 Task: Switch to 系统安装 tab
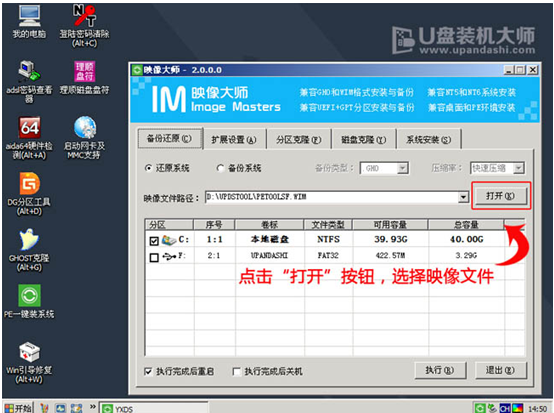tap(429, 140)
